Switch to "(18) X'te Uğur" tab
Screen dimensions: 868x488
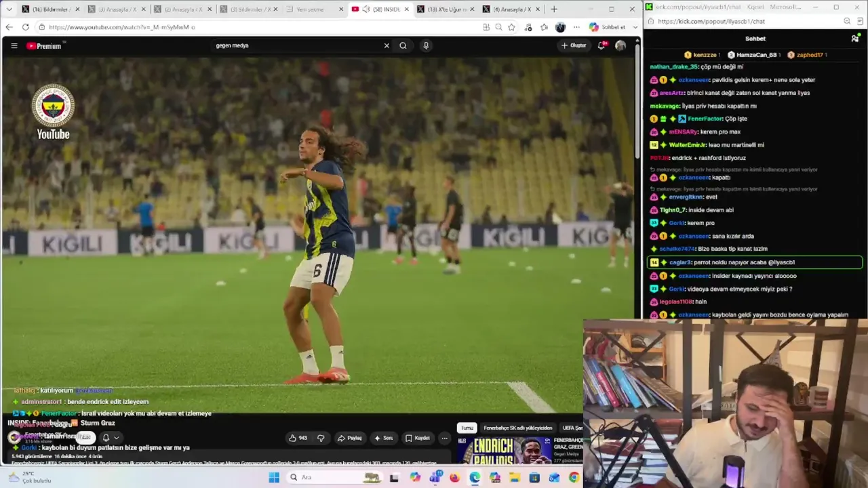click(446, 9)
